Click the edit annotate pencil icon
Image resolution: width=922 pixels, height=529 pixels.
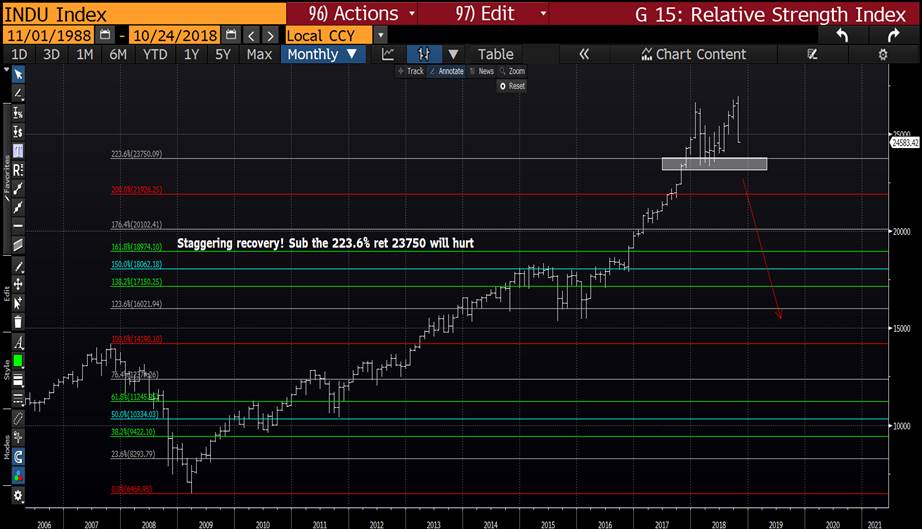pos(813,55)
